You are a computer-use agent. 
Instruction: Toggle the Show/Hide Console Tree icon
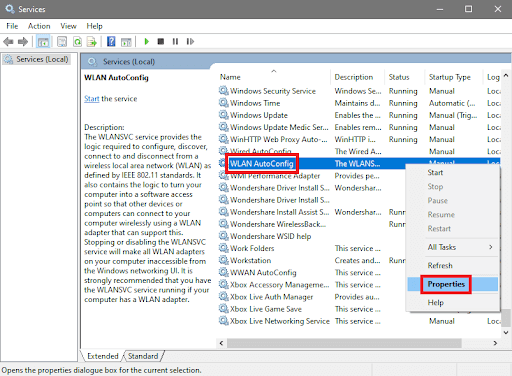tap(43, 42)
